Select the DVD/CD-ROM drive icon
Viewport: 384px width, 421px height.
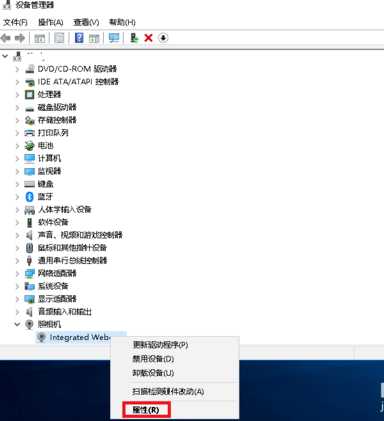(30, 69)
